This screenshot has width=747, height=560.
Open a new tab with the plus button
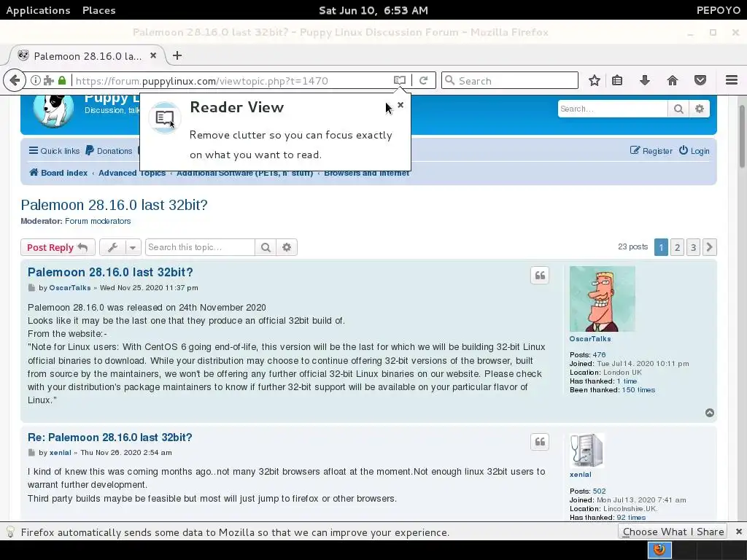[x=177, y=55]
